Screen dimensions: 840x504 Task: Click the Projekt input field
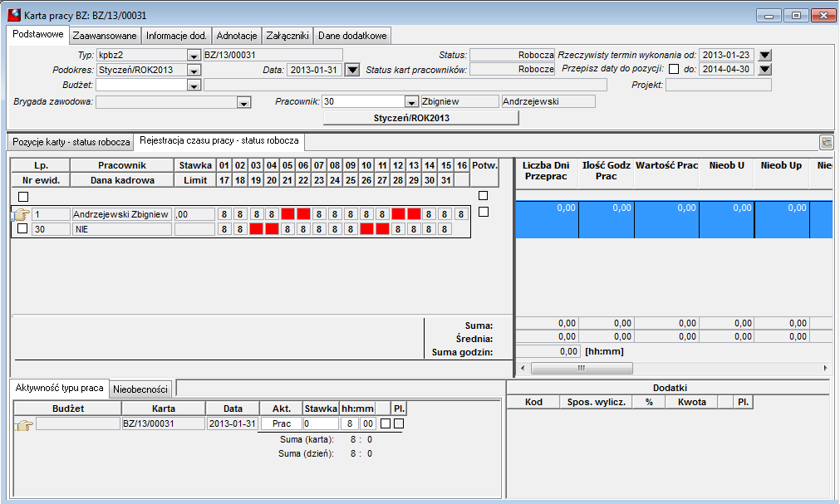click(719, 85)
